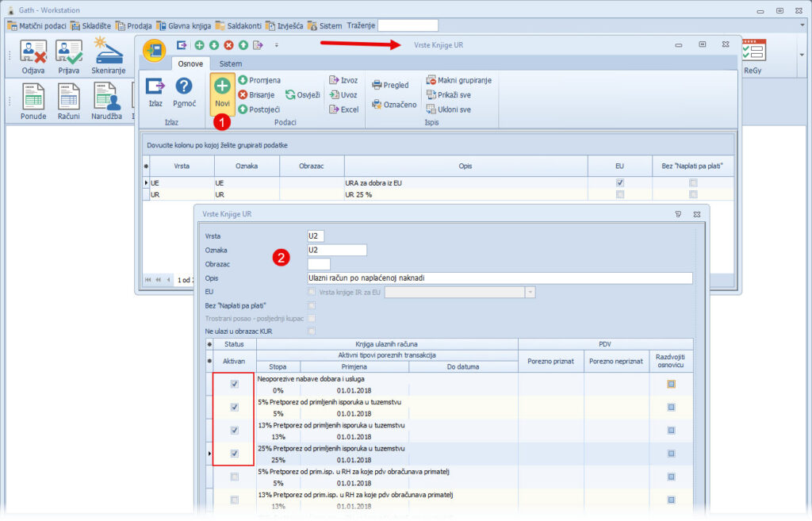Click the Izlaz exit icon in ribbon

(155, 87)
